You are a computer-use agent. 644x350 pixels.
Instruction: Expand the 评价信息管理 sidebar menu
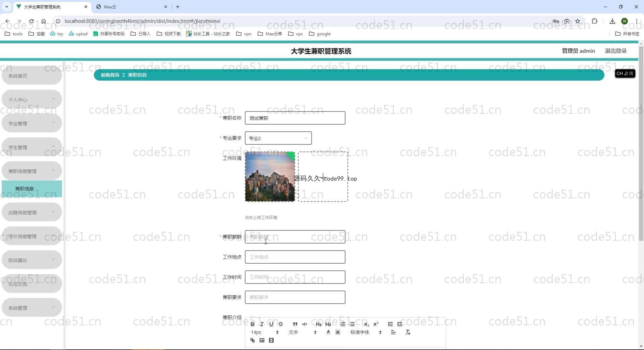pyautogui.click(x=32, y=236)
